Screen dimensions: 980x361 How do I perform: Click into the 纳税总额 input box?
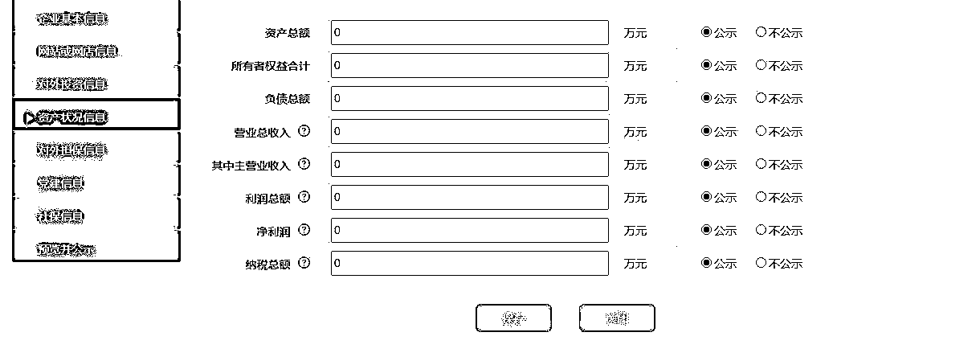pyautogui.click(x=470, y=263)
